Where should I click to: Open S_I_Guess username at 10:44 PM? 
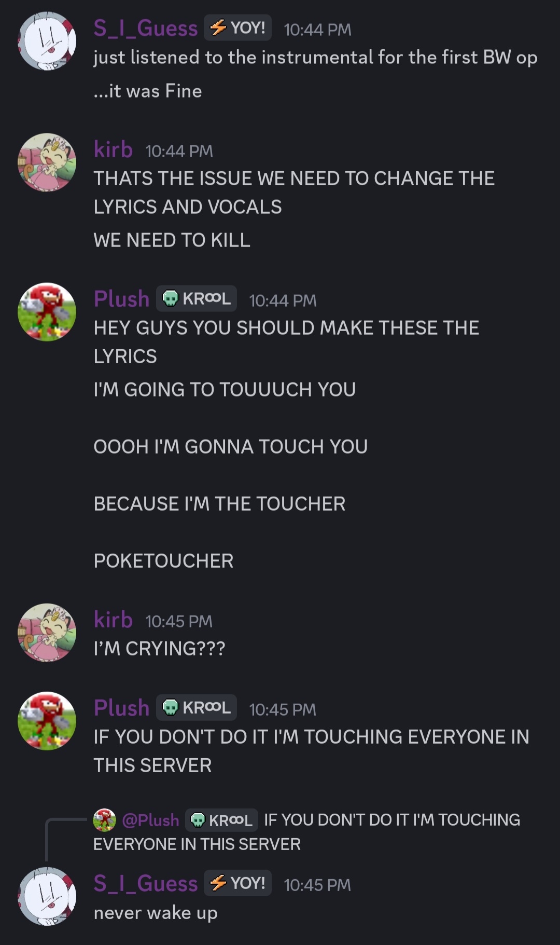(x=146, y=28)
